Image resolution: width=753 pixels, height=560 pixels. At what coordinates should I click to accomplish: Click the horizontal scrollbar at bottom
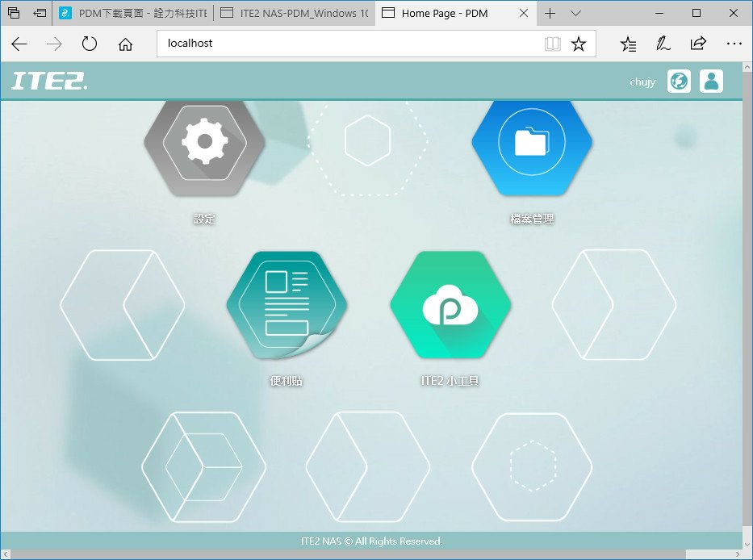click(x=348, y=554)
